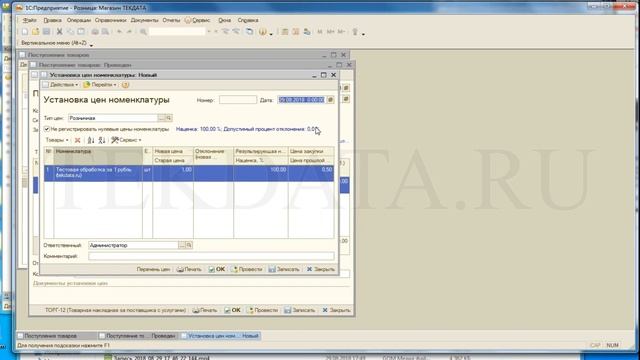640x360 pixels.
Task: Open the Сервис menu in menu bar
Action: tap(197, 20)
